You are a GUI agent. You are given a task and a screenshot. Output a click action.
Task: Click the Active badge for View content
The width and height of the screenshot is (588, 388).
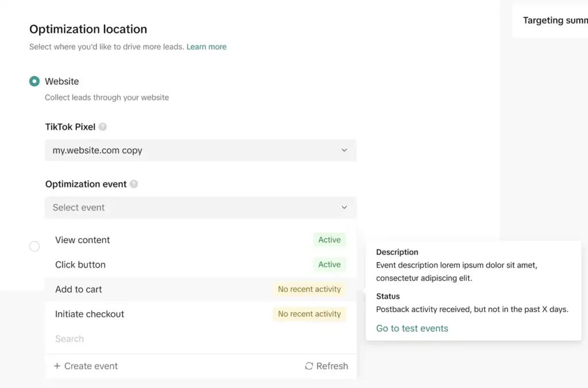329,240
